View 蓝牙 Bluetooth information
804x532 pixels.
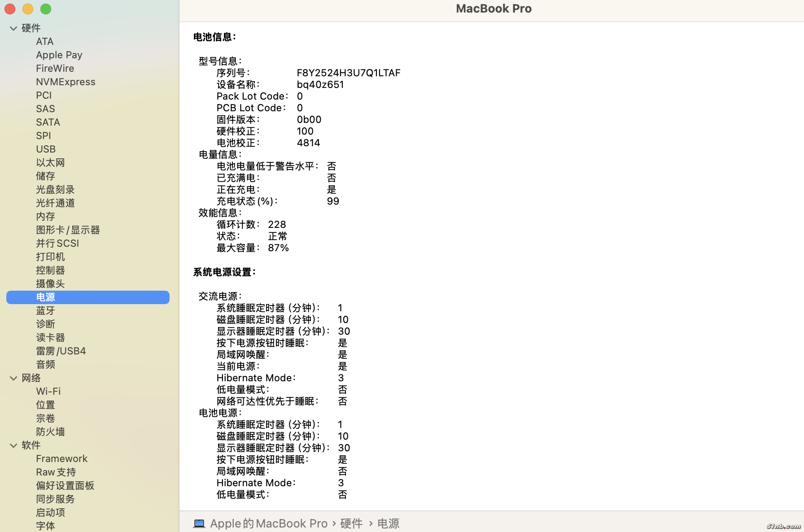[x=45, y=310]
